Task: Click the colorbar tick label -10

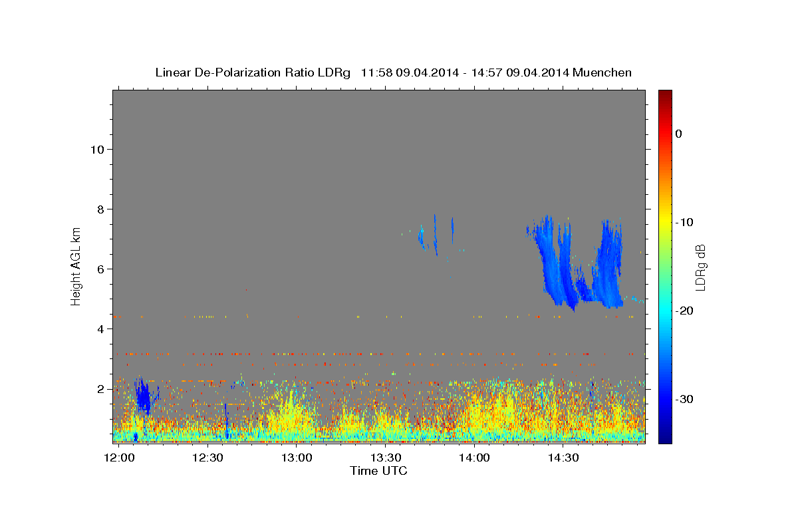Action: 684,222
